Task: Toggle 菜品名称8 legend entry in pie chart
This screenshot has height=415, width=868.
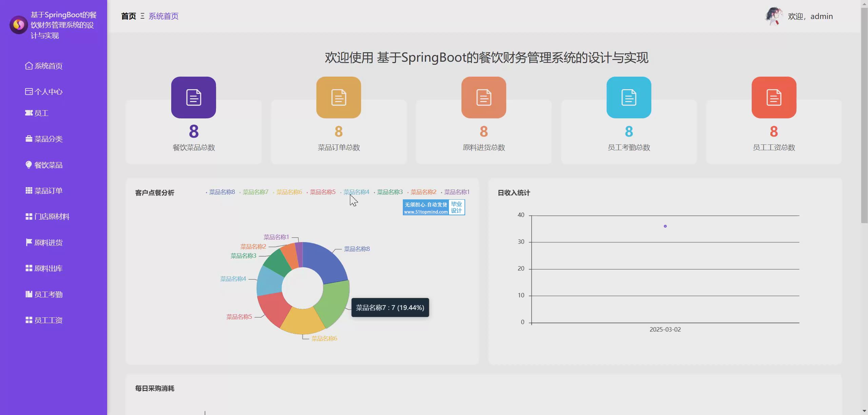Action: [x=222, y=192]
